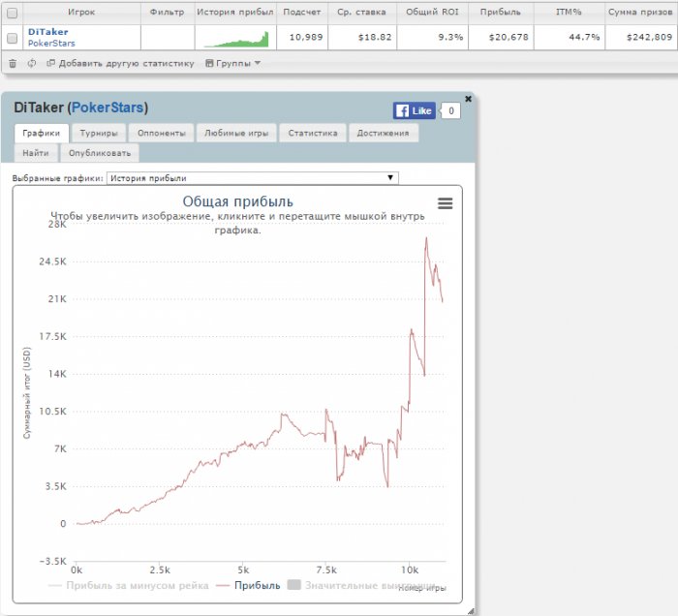The image size is (678, 616).
Task: Click the Like counter bubble
Action: [450, 110]
